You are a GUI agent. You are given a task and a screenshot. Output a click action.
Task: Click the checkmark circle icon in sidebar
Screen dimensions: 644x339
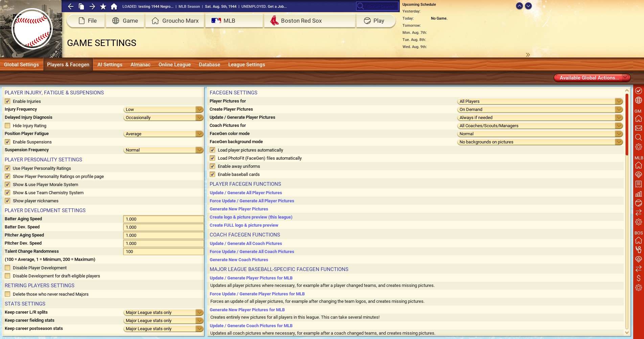tap(638, 91)
